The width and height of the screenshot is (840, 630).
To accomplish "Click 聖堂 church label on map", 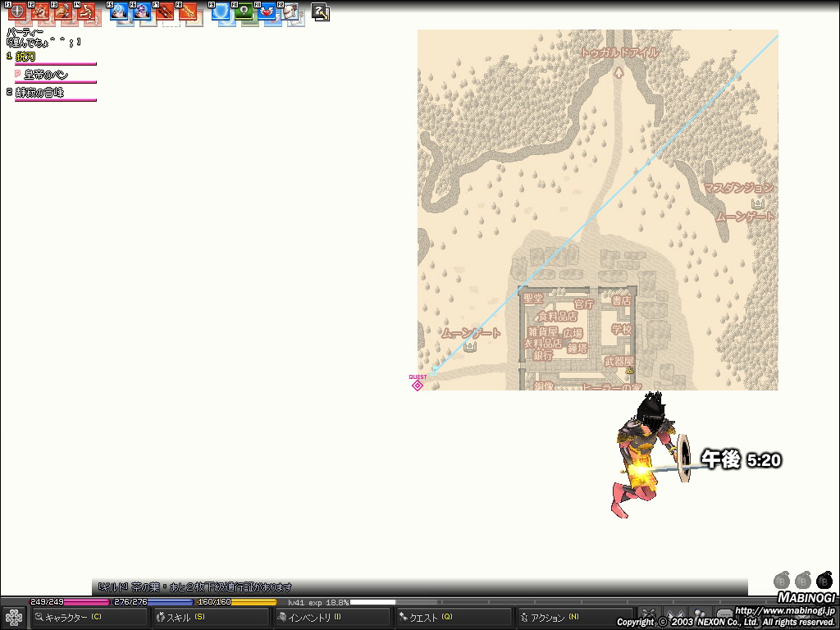I will coord(533,299).
